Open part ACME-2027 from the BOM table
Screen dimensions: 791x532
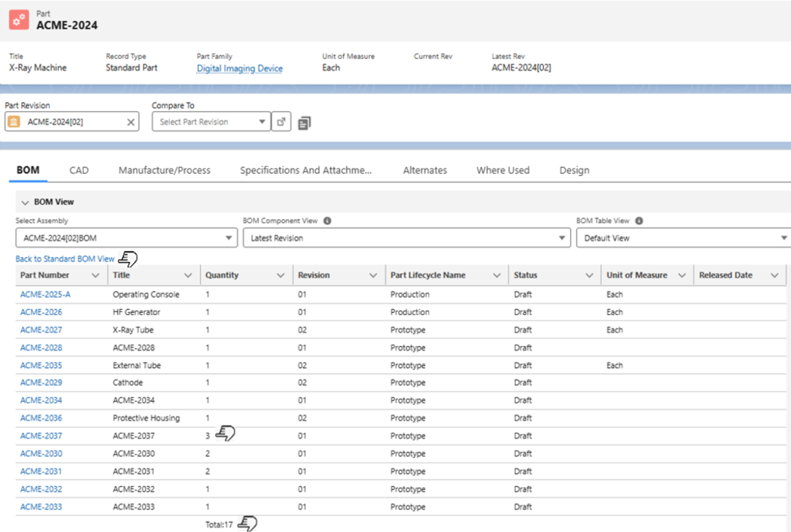coord(41,330)
